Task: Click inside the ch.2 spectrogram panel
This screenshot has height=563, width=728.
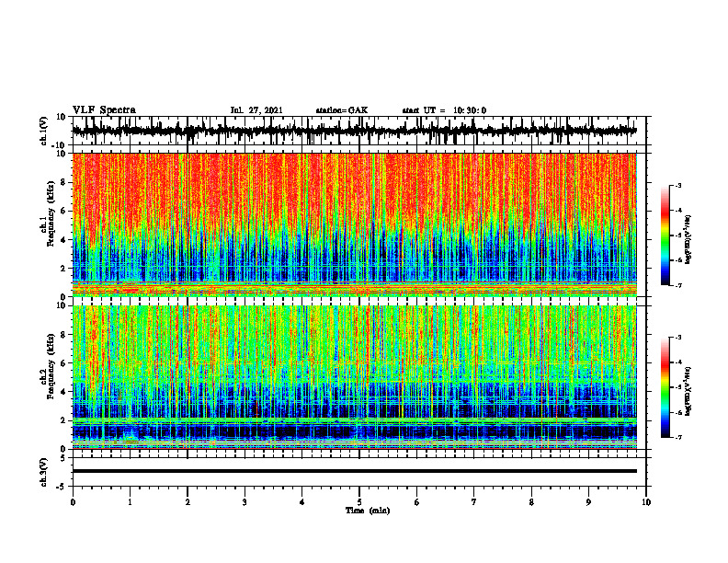Action: coord(354,377)
